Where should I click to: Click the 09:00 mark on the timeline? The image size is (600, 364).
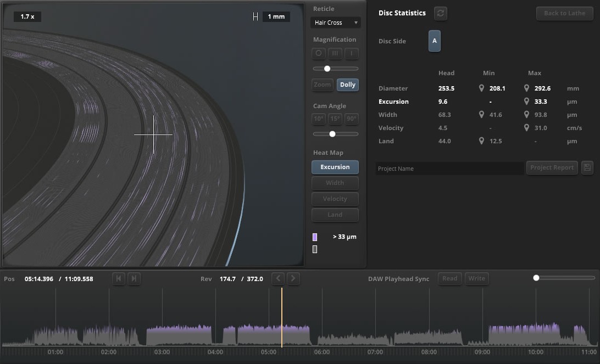pos(482,352)
